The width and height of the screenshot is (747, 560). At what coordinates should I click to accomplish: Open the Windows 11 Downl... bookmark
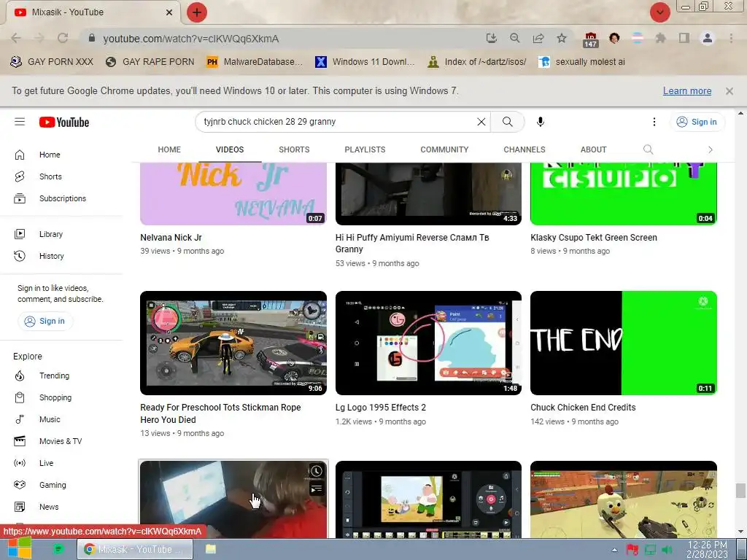[365, 62]
